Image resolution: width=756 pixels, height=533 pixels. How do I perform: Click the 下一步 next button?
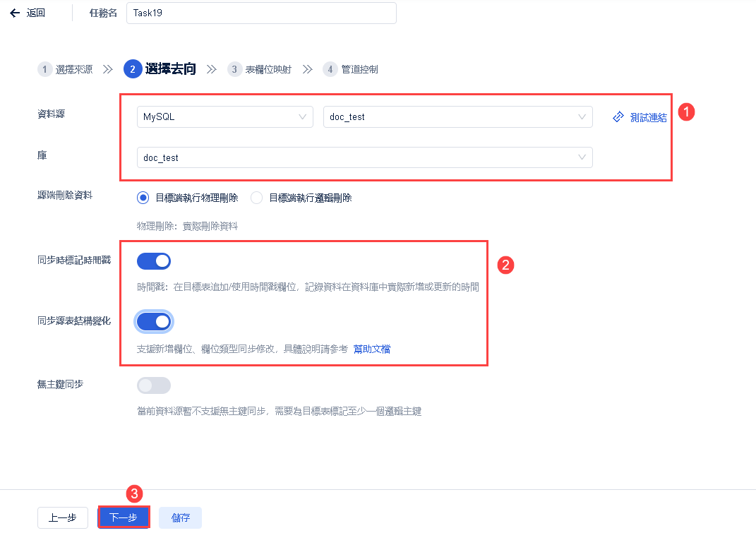[x=124, y=517]
